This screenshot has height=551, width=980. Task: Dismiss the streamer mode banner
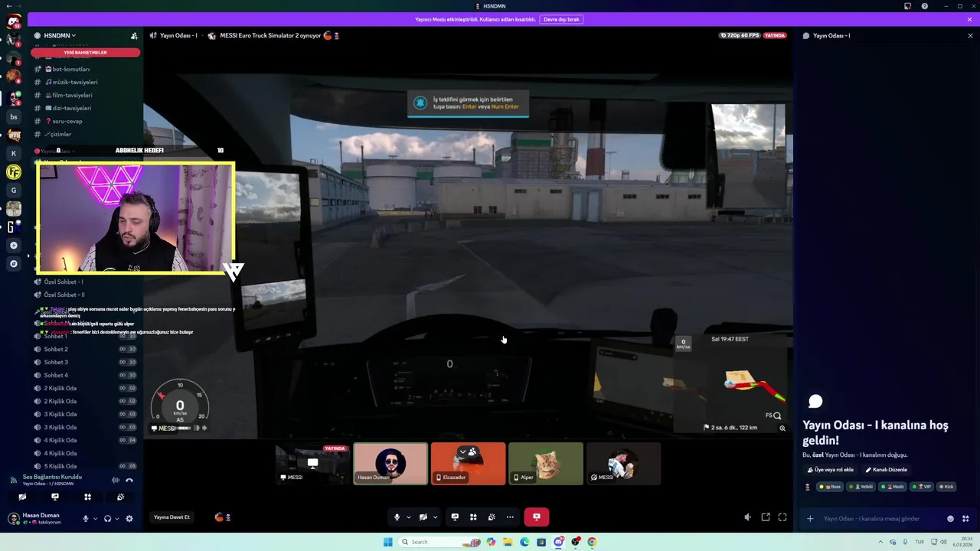pyautogui.click(x=969, y=19)
